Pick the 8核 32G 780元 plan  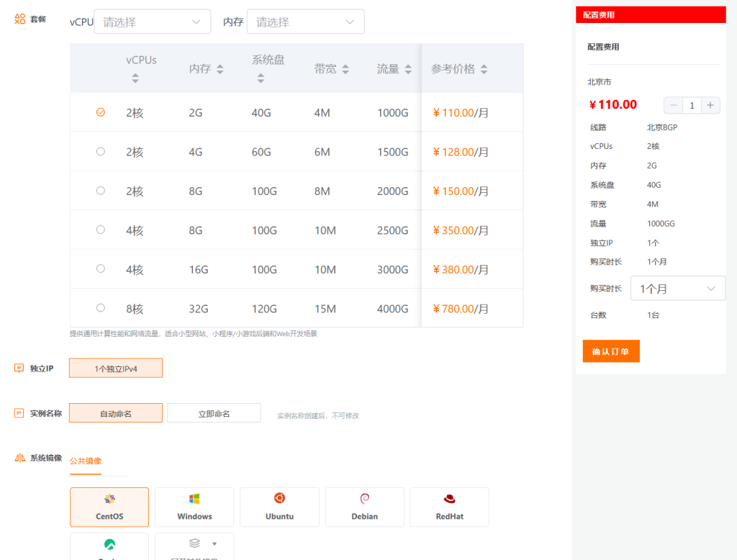100,307
